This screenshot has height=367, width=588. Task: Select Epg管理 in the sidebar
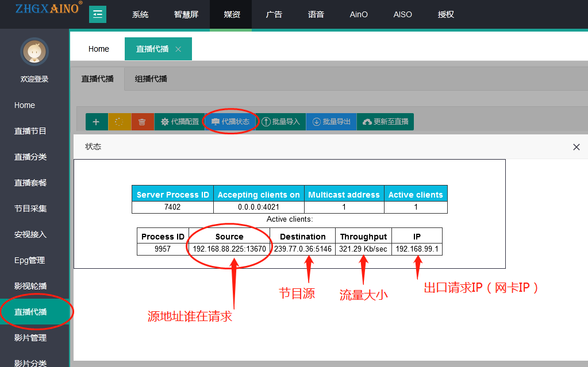29,260
